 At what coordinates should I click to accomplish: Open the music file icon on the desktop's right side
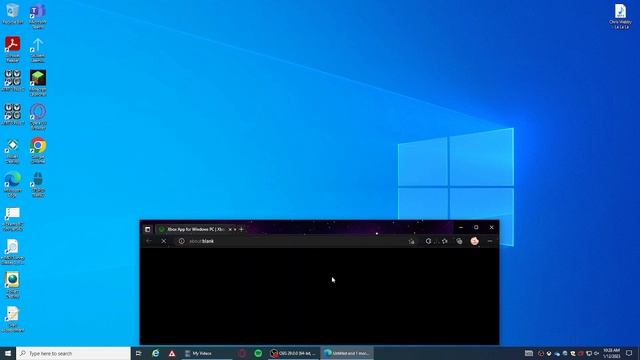tap(620, 16)
